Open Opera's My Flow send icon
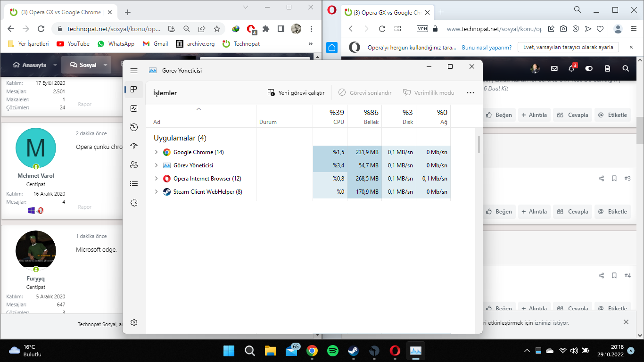Viewport: 644px width, 362px height. (x=588, y=29)
